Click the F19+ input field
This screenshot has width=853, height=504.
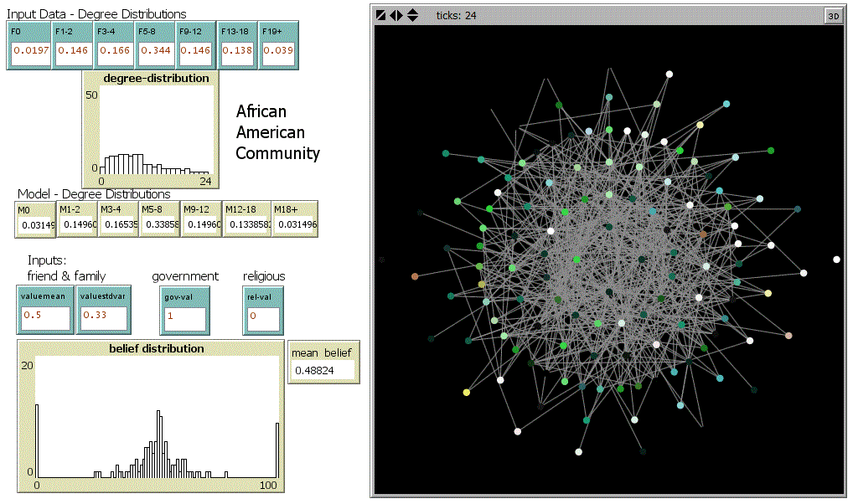tap(279, 52)
